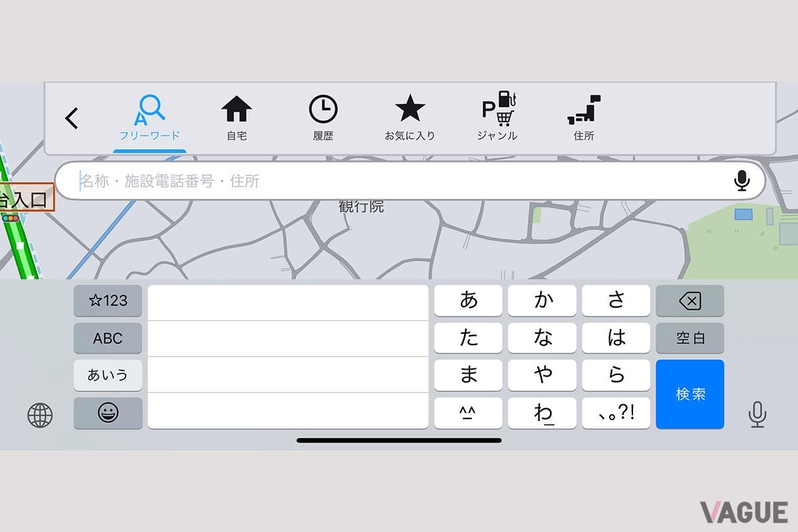Open the emoji keyboard smiley key
This screenshot has height=532, width=798.
(x=108, y=413)
